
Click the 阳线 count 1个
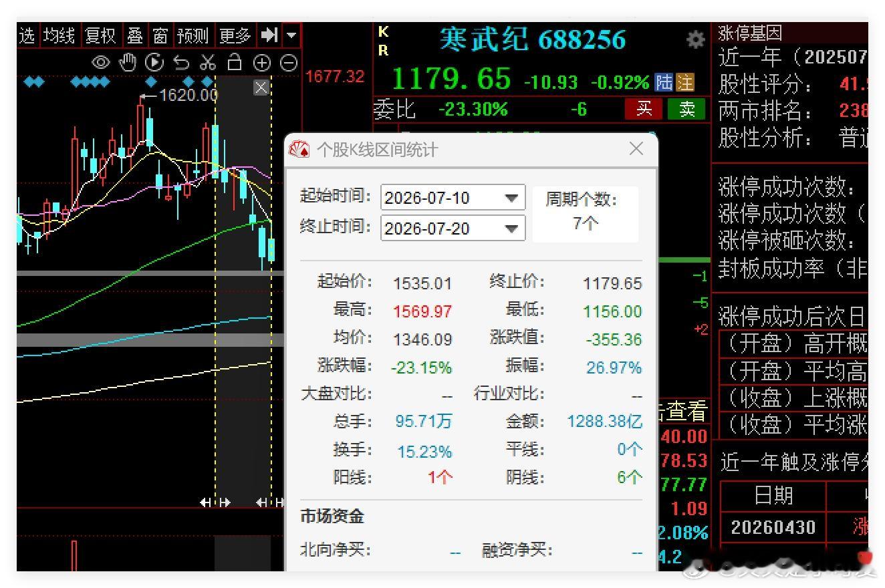point(440,478)
